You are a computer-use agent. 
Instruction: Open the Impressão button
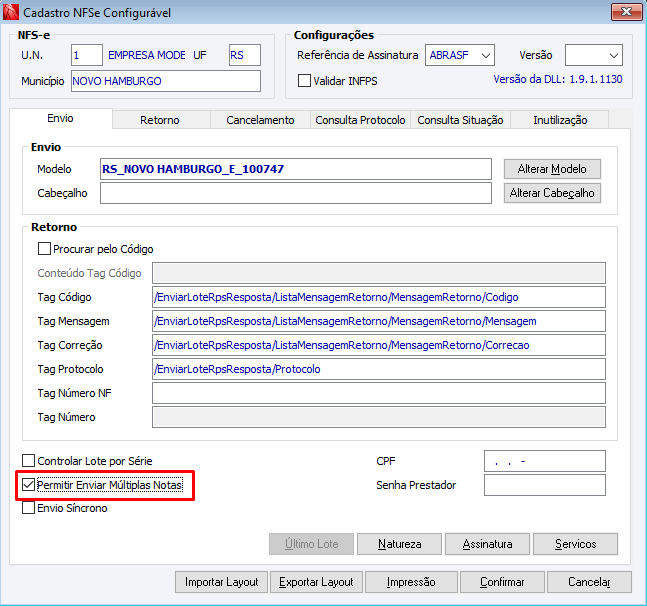click(411, 582)
